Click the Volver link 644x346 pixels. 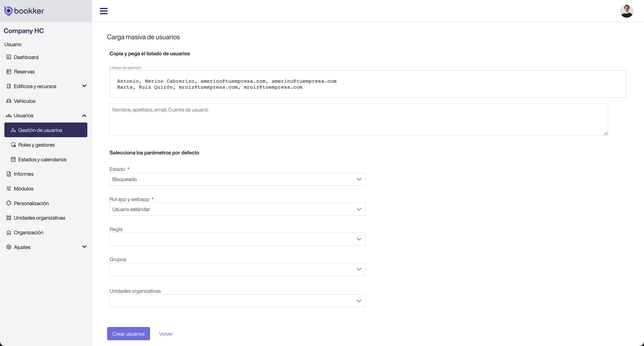pyautogui.click(x=166, y=334)
